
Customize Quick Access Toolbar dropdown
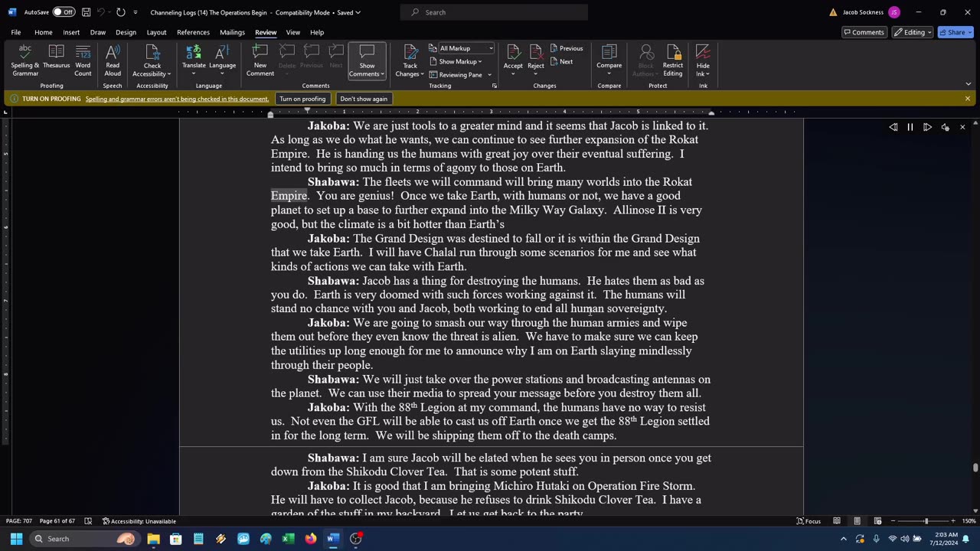click(x=136, y=12)
